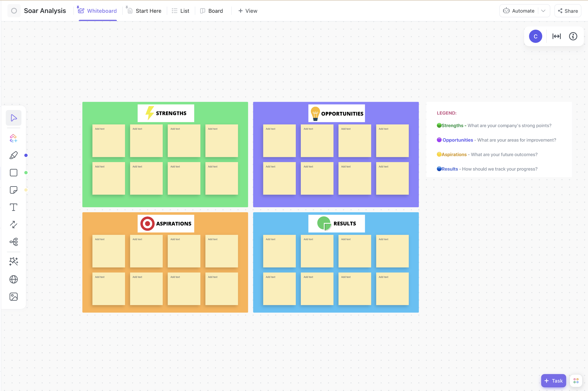This screenshot has width=588, height=391.
Task: Select the sticky note tool
Action: tap(14, 190)
